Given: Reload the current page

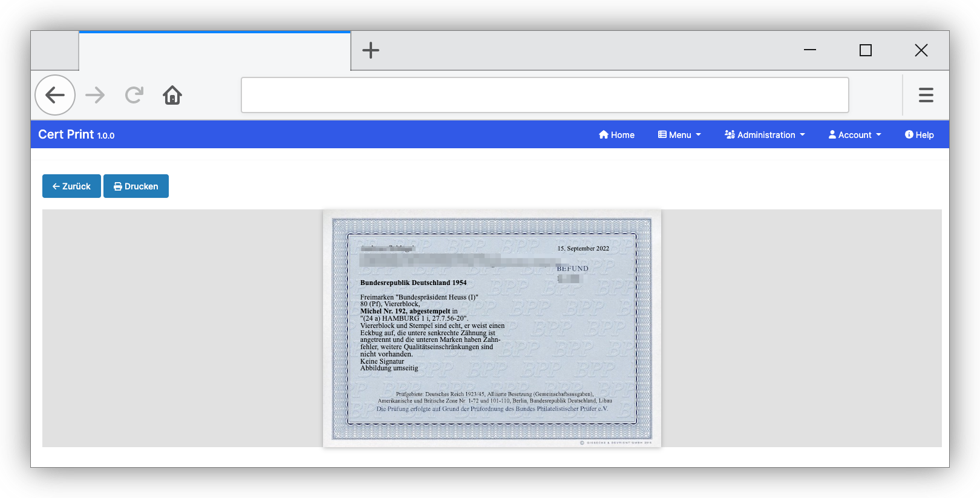Looking at the screenshot, I should pyautogui.click(x=134, y=95).
